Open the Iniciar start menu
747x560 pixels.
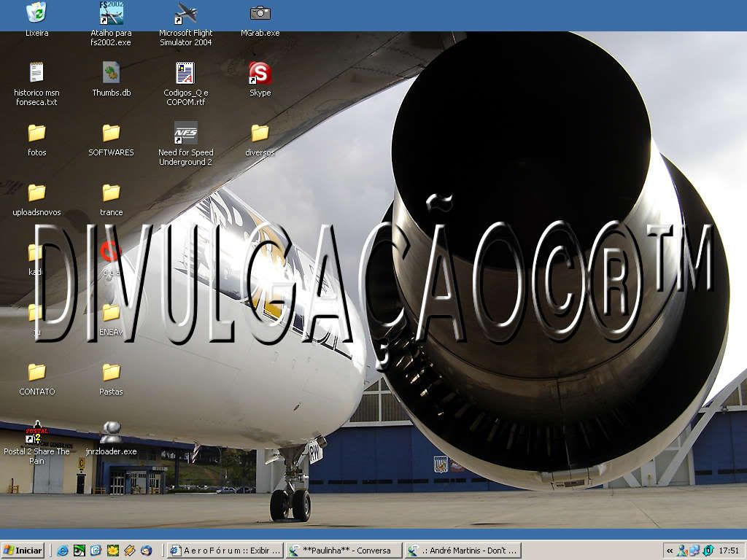(x=23, y=551)
